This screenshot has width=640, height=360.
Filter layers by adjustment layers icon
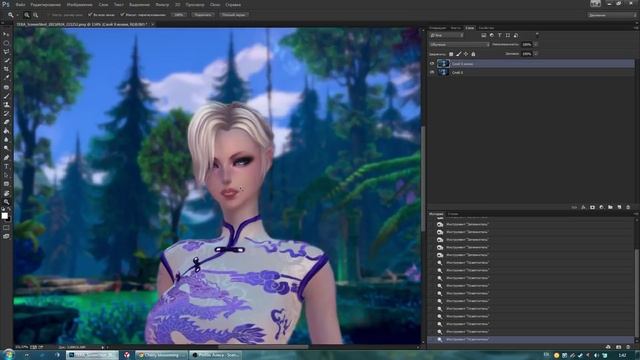[x=492, y=36]
